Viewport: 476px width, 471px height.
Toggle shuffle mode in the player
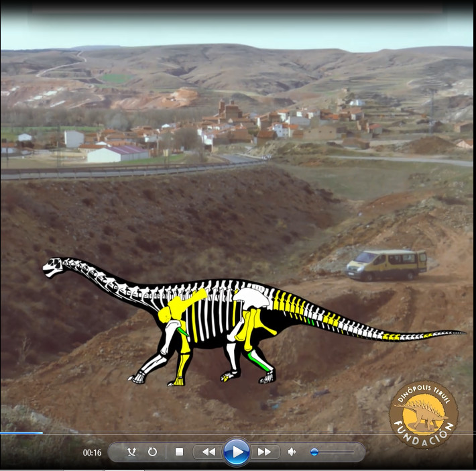(131, 452)
